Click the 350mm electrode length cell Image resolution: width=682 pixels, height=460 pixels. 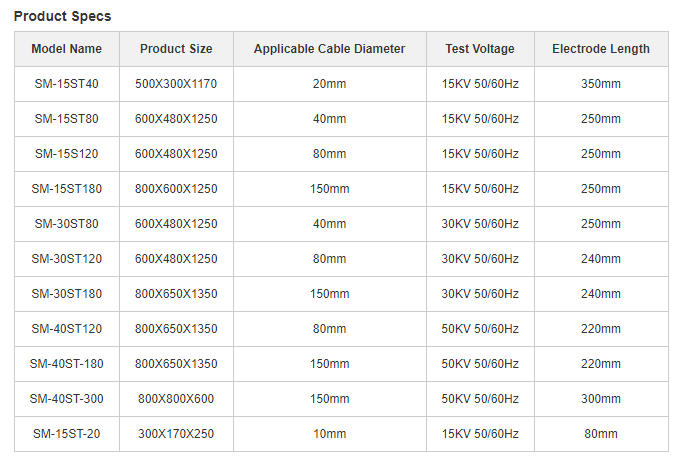click(x=601, y=83)
